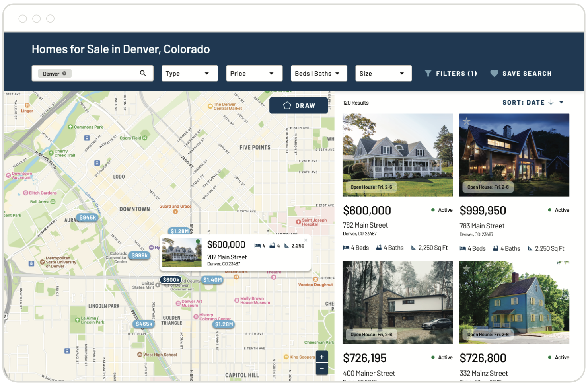
Task: Click the $726,800 listing price
Action: point(483,358)
